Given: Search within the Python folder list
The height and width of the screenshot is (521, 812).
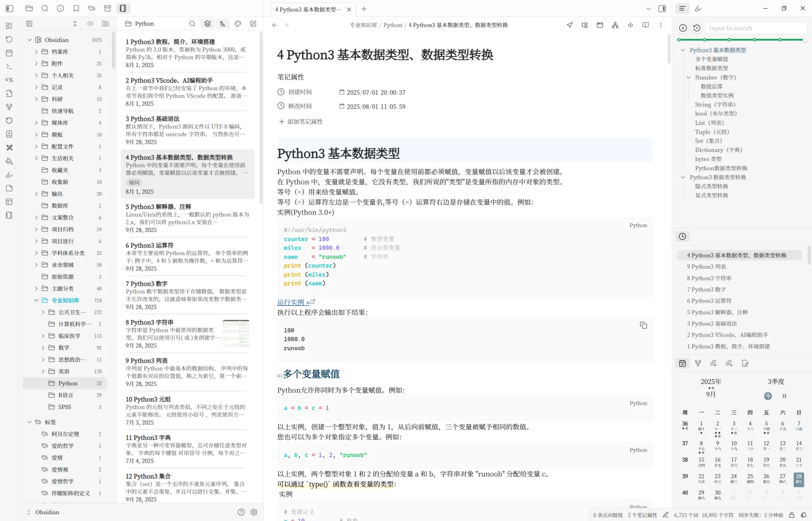Looking at the screenshot, I should point(192,24).
